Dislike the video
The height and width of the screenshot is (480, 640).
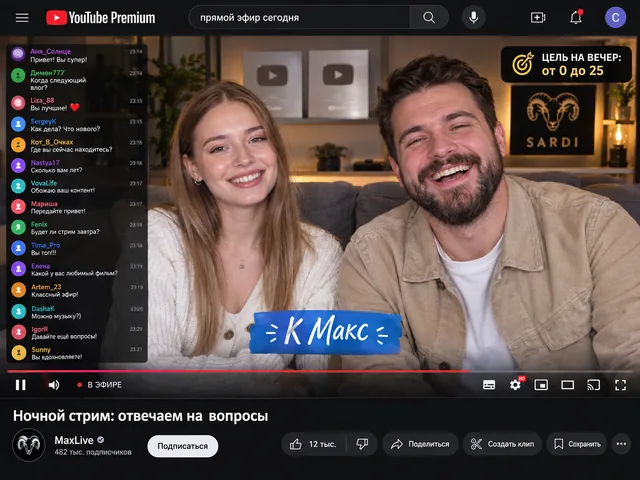pos(362,444)
